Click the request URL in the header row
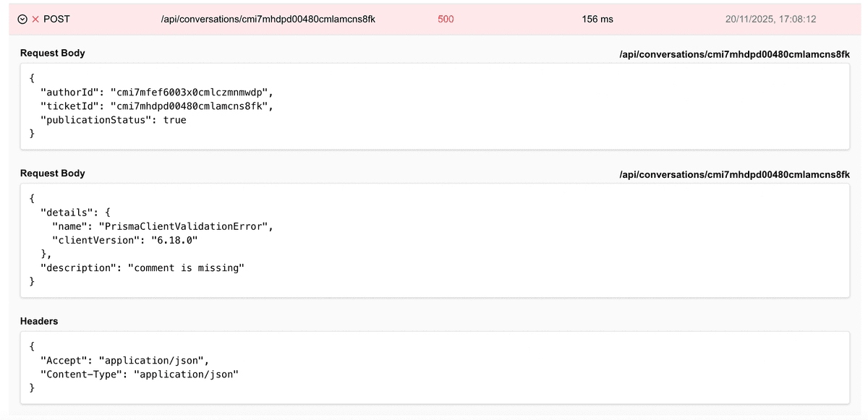The width and height of the screenshot is (868, 420). click(268, 20)
